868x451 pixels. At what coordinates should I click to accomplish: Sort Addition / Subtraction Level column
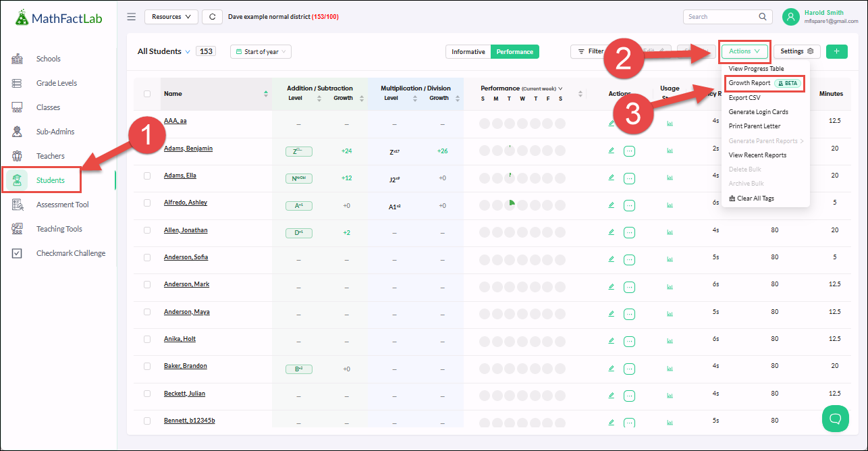319,98
